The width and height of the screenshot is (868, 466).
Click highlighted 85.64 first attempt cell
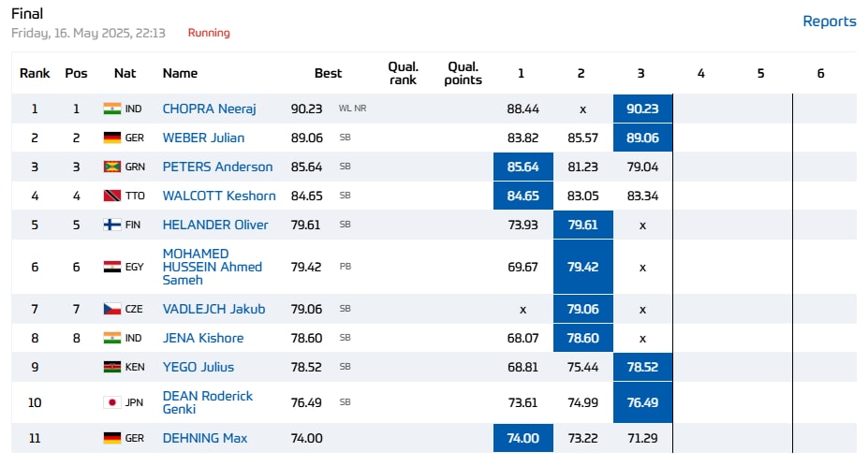pos(522,167)
